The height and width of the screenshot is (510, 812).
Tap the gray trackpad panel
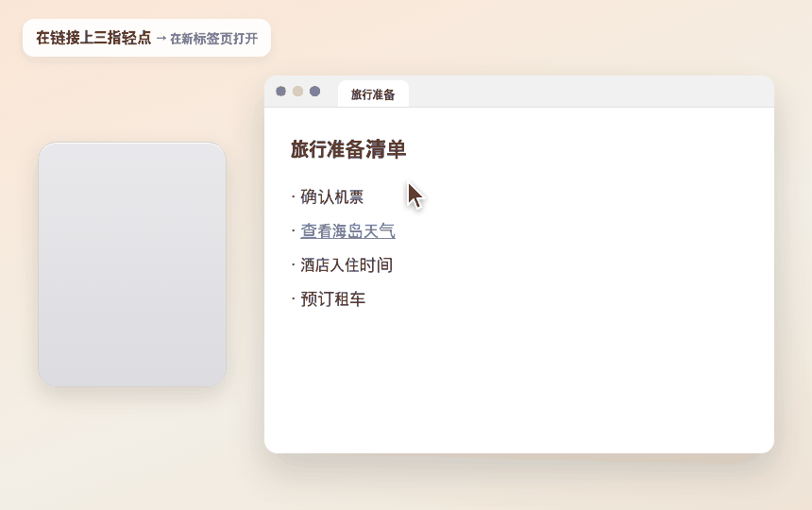click(132, 264)
